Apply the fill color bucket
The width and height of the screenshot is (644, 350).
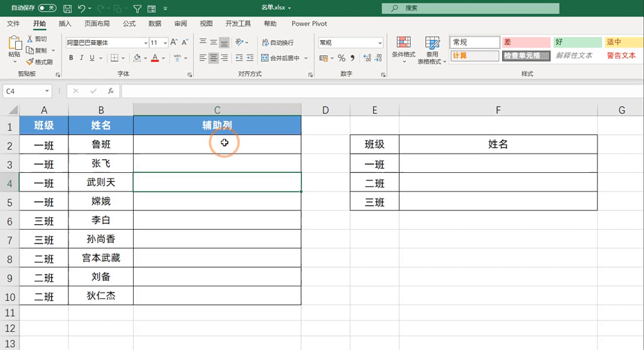(x=137, y=58)
